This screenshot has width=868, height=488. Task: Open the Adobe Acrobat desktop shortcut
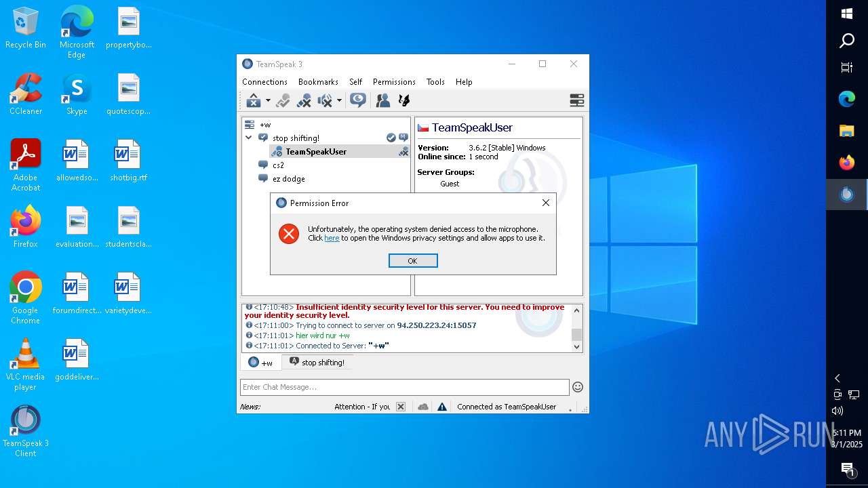[x=26, y=165]
